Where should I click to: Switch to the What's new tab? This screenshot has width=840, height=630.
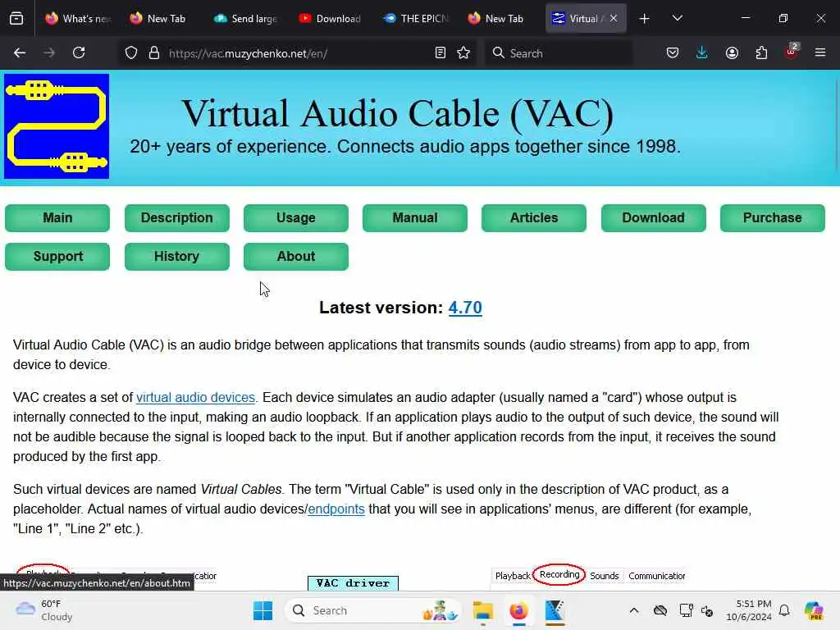tap(78, 19)
